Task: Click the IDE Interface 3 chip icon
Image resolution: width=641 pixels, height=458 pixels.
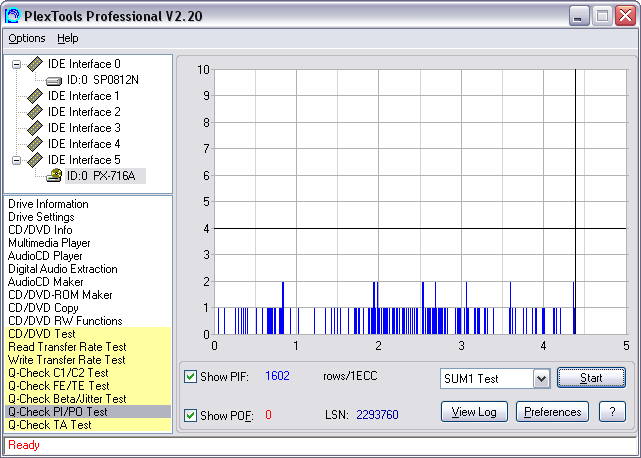Action: click(x=35, y=128)
